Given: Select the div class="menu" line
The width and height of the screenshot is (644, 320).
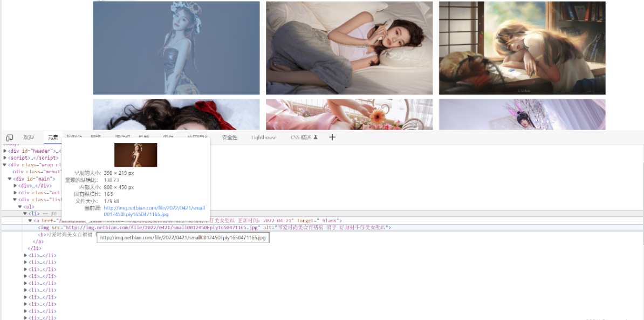Looking at the screenshot, I should coord(37,172).
